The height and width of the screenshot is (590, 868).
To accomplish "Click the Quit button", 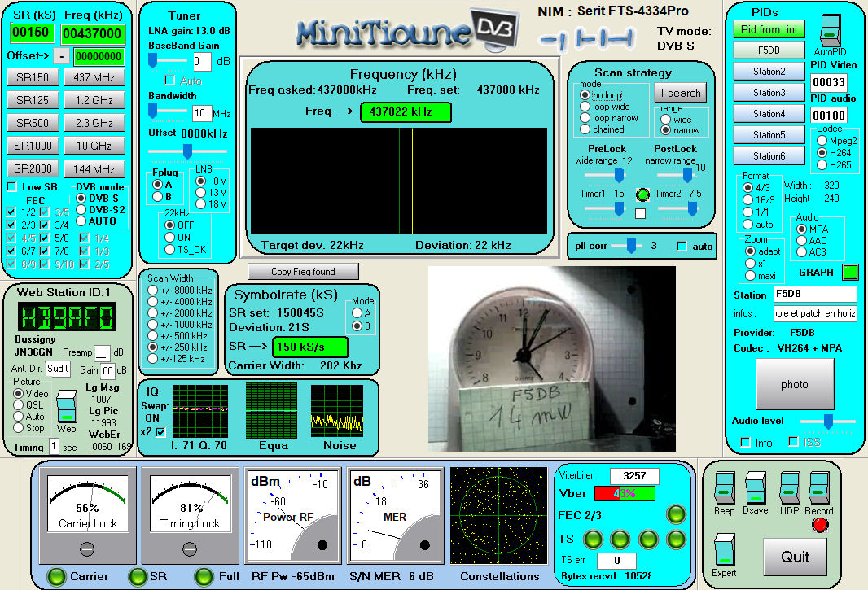I will 795,556.
